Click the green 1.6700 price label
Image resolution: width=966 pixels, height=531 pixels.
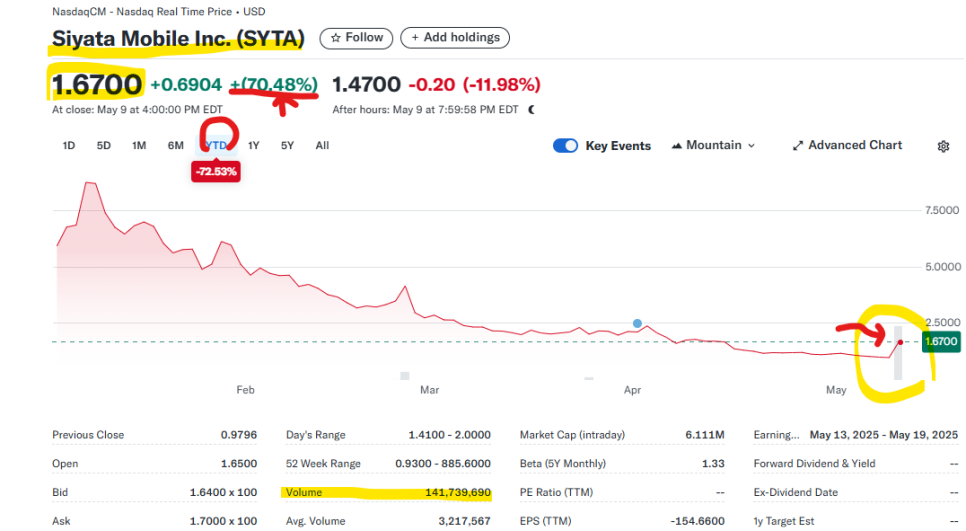click(941, 341)
